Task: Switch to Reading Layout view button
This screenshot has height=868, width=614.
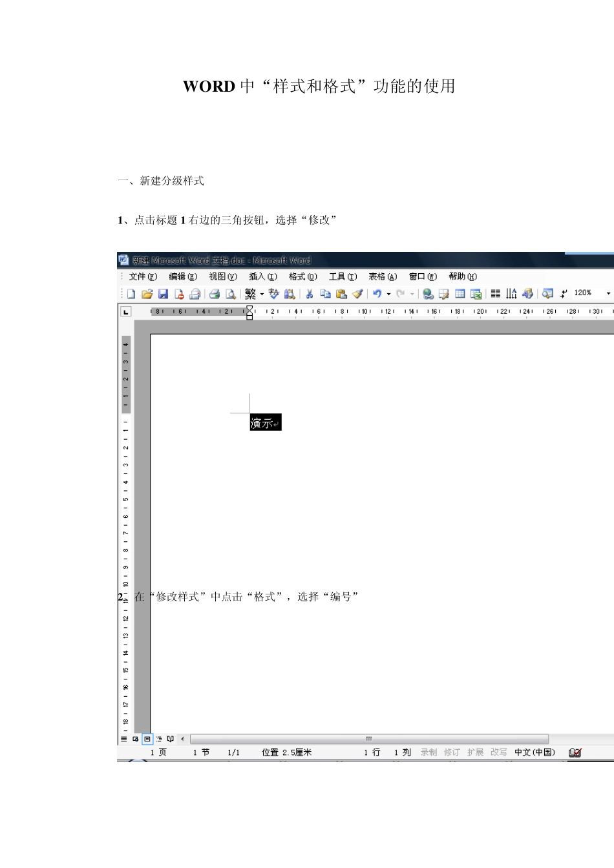Action: tap(171, 739)
